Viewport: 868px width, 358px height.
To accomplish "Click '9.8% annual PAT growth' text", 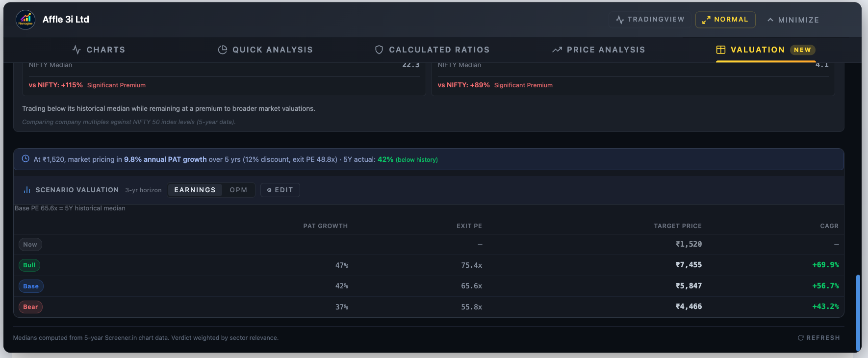I will pyautogui.click(x=165, y=159).
